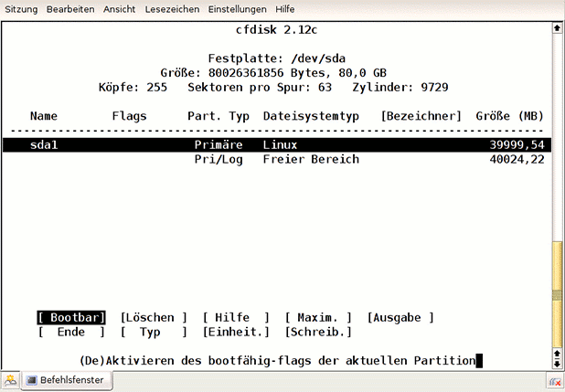This screenshot has height=392, width=565.
Task: Open the Ansicht menu
Action: (119, 9)
